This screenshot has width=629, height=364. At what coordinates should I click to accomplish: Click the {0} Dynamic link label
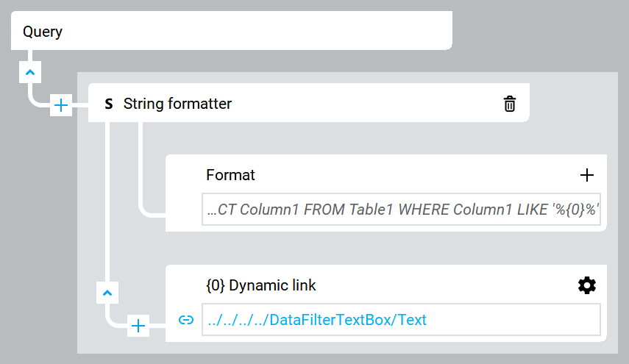point(261,285)
